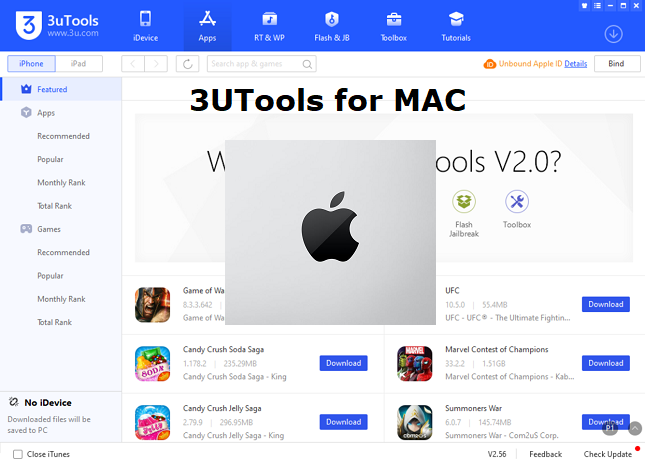Click the Candy Crush Soda Saga title
This screenshot has height=463, width=645.
223,350
